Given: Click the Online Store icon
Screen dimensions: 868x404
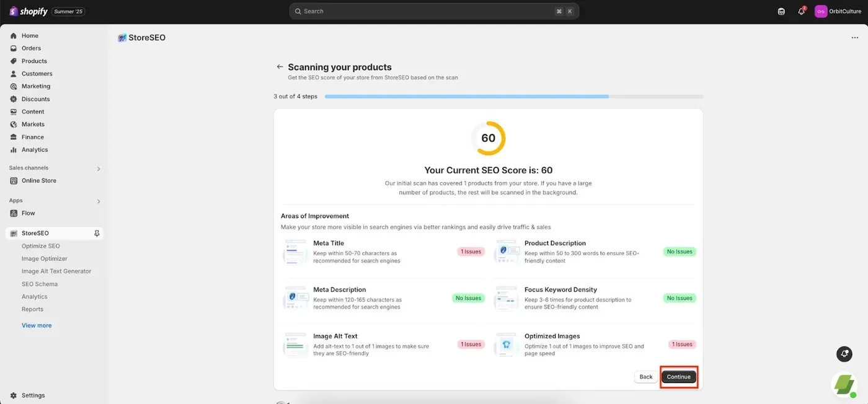Looking at the screenshot, I should tap(14, 180).
